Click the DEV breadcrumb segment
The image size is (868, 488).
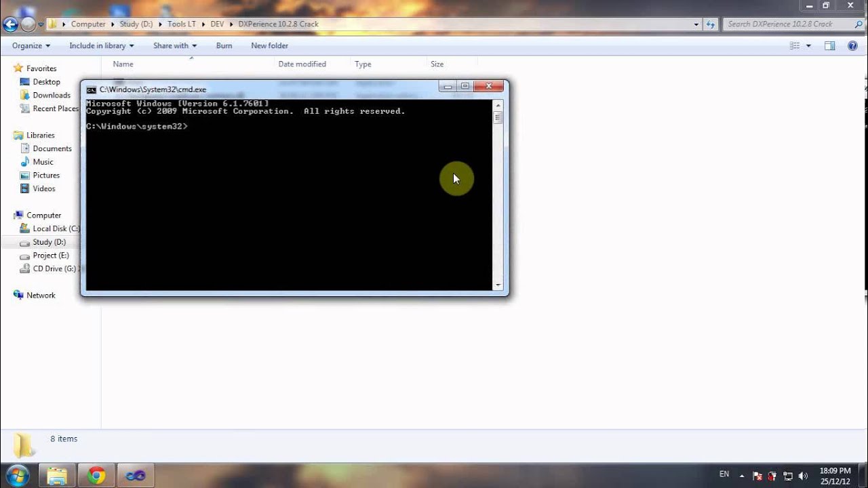(217, 24)
